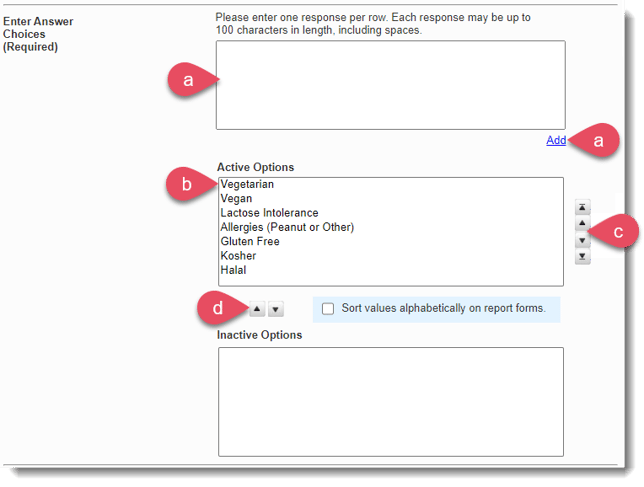The image size is (644, 487).
Task: Click the down arrow above Inactive Options
Action: [276, 309]
